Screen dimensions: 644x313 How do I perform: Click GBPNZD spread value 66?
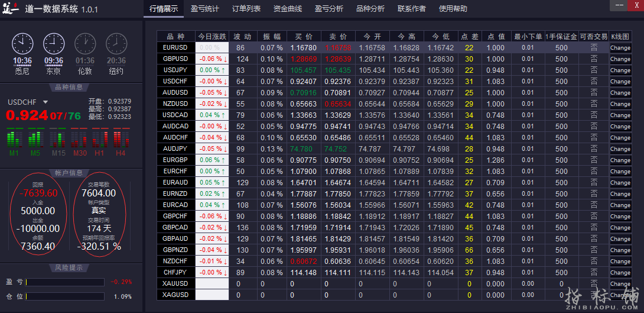point(469,250)
